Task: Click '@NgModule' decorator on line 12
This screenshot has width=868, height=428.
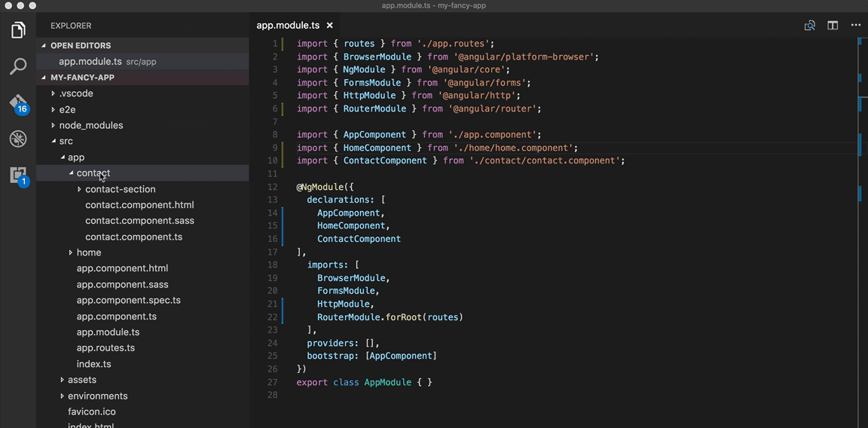Action: click(320, 187)
